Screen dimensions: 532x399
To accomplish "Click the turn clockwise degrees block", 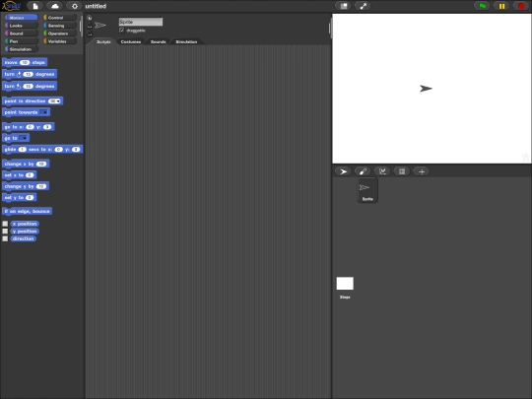I will click(x=30, y=74).
